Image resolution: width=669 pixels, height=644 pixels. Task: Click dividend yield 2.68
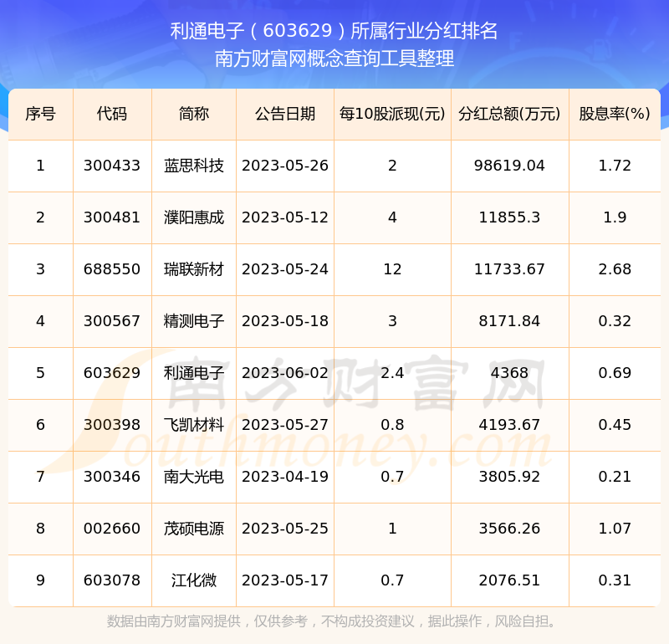[x=615, y=269]
